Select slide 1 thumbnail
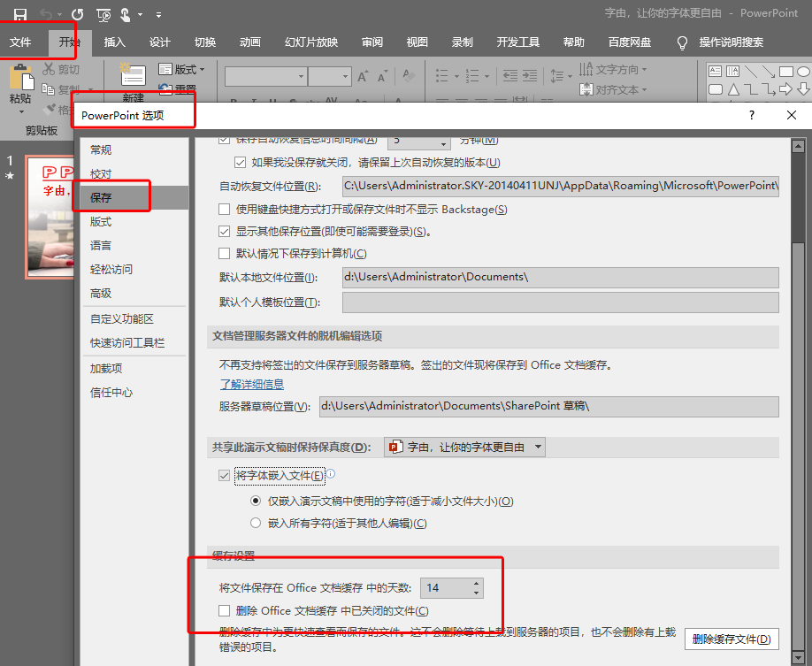The width and height of the screenshot is (812, 666). point(50,218)
